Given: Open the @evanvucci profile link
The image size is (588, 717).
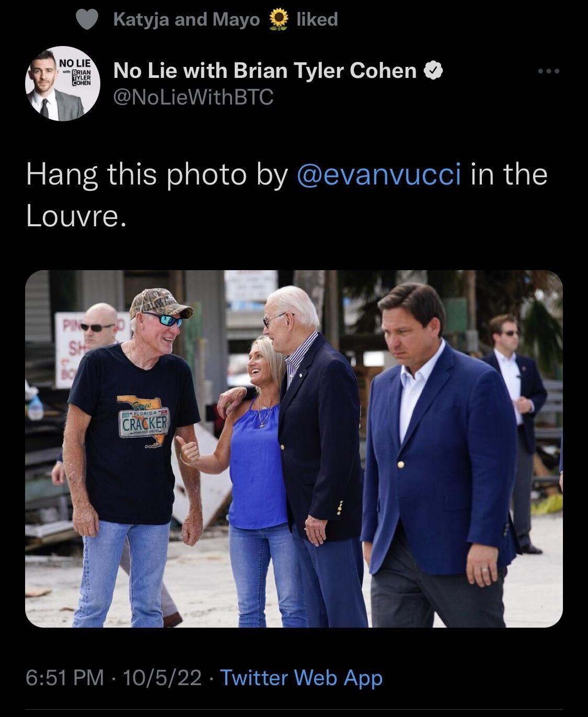Looking at the screenshot, I should pyautogui.click(x=380, y=176).
